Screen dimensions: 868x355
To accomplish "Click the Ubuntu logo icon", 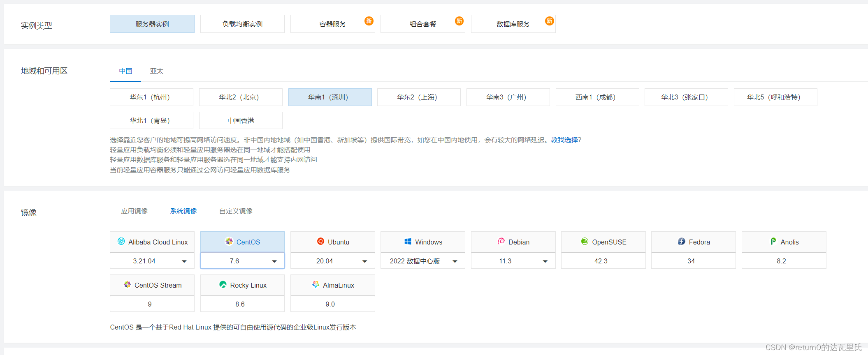I will pos(320,242).
